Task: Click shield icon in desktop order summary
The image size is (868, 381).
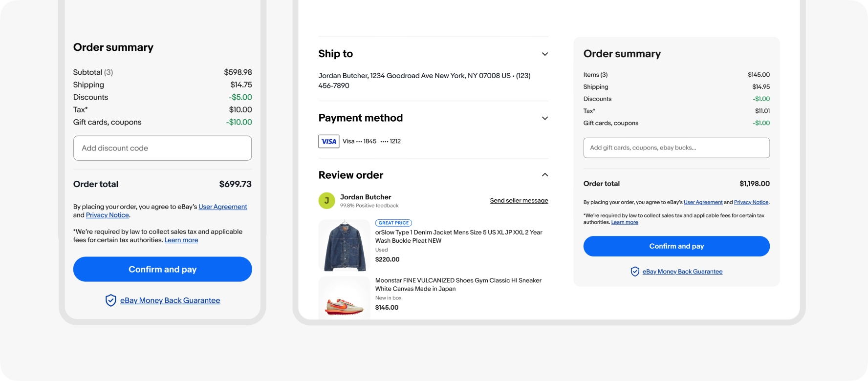Action: pos(635,272)
